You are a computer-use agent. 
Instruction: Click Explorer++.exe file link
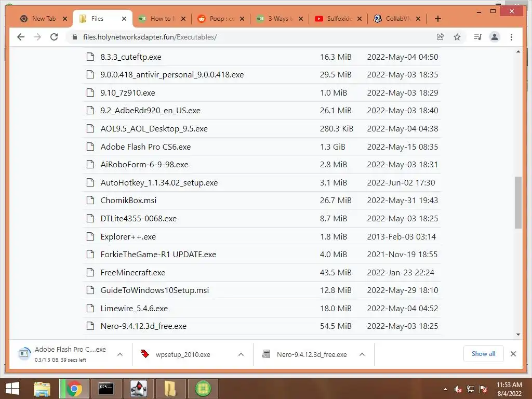[x=128, y=236]
